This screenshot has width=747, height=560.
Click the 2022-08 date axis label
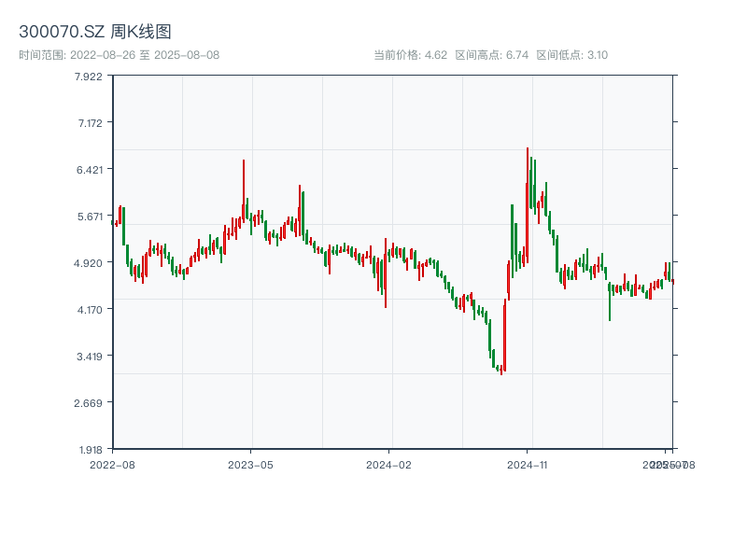click(112, 464)
